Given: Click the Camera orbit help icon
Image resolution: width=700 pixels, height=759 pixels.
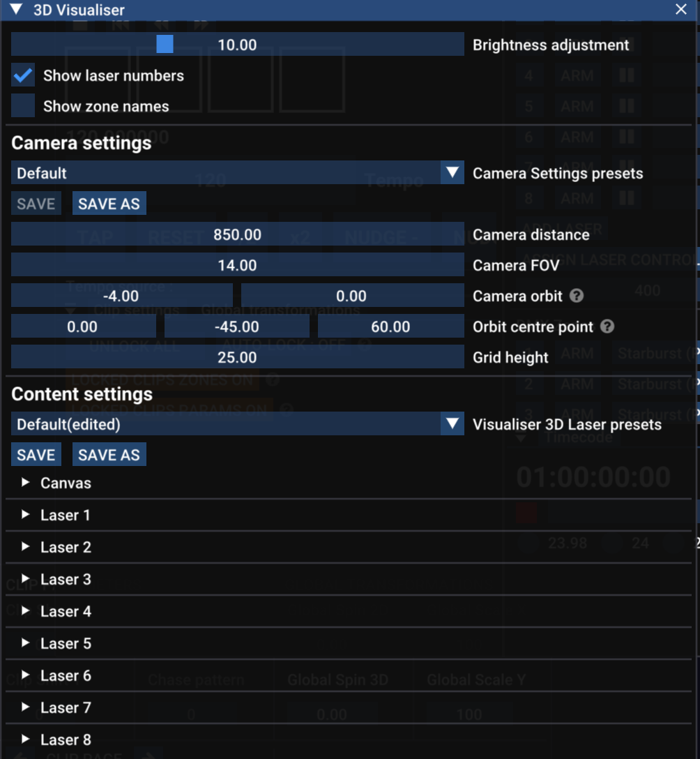Looking at the screenshot, I should click(x=576, y=296).
